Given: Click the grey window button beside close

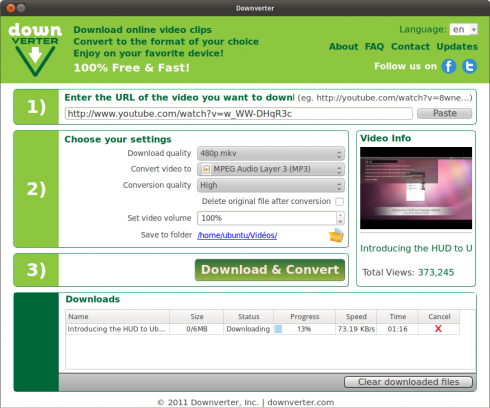Looking at the screenshot, I should pos(21,8).
